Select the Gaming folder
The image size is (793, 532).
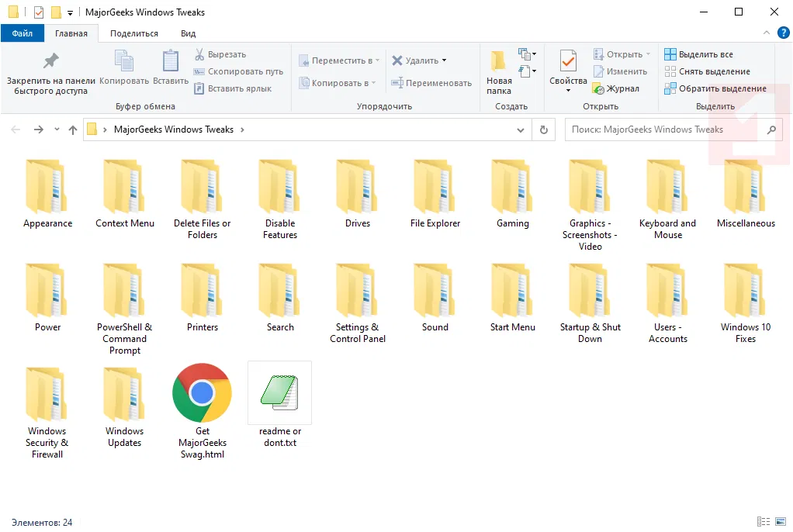512,195
